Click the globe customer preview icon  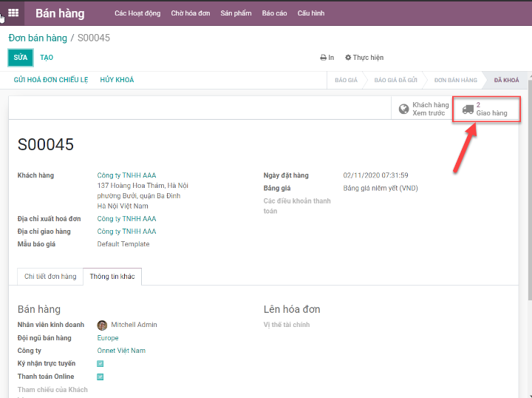[x=403, y=109]
